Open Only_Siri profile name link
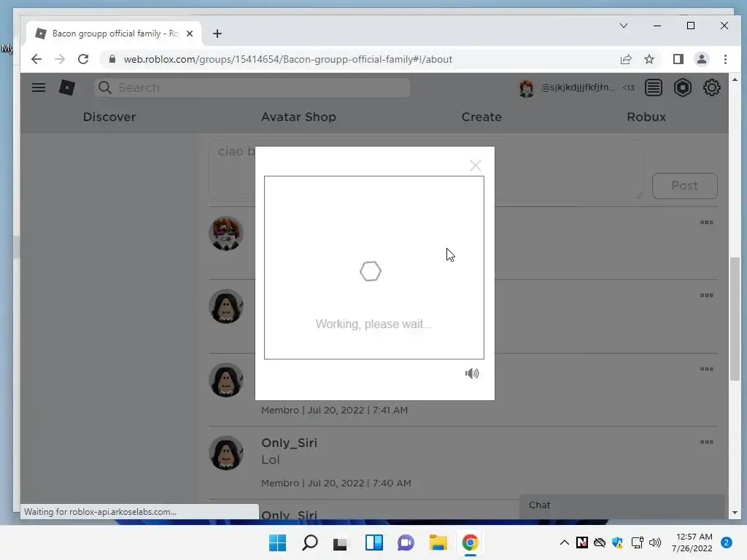The width and height of the screenshot is (747, 560). [x=289, y=443]
